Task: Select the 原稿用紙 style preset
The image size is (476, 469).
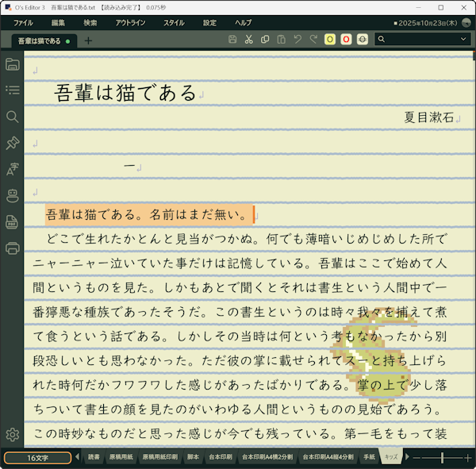Action: pos(122,458)
